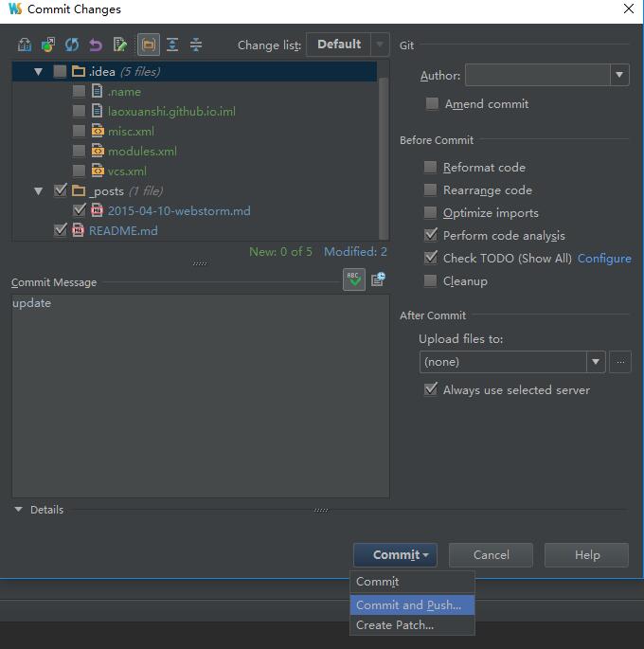Click the Revert (undo arrow) icon
This screenshot has height=649, width=644.
(96, 45)
